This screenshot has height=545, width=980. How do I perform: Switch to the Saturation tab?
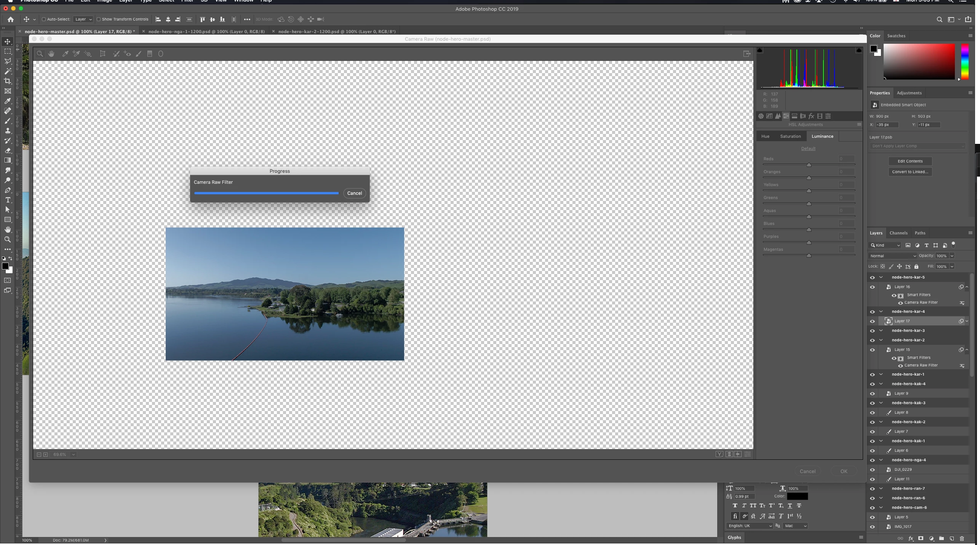click(x=790, y=136)
